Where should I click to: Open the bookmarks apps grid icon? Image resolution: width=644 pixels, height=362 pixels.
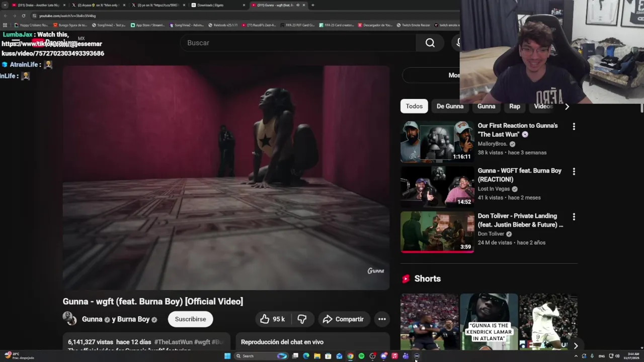tap(5, 25)
